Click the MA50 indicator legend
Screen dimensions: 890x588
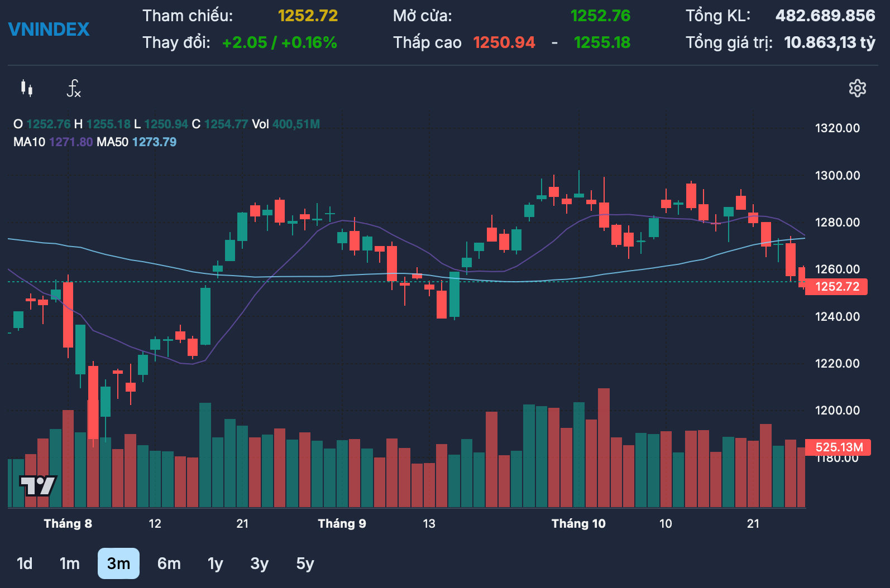pyautogui.click(x=136, y=142)
